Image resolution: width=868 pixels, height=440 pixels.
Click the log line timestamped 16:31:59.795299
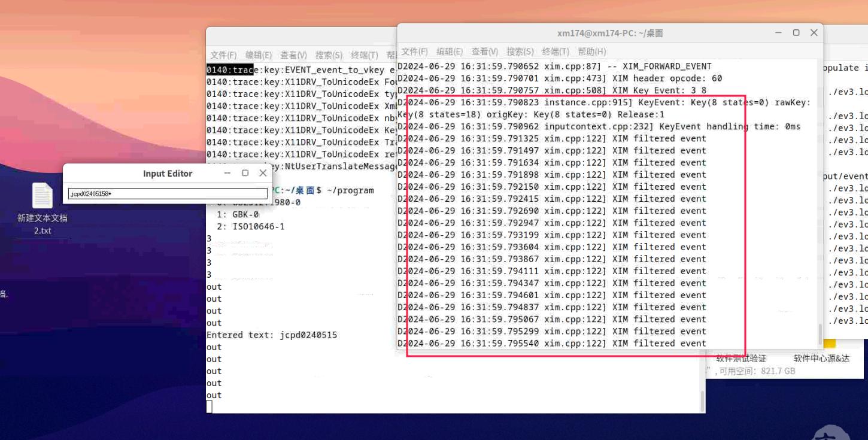tap(552, 331)
